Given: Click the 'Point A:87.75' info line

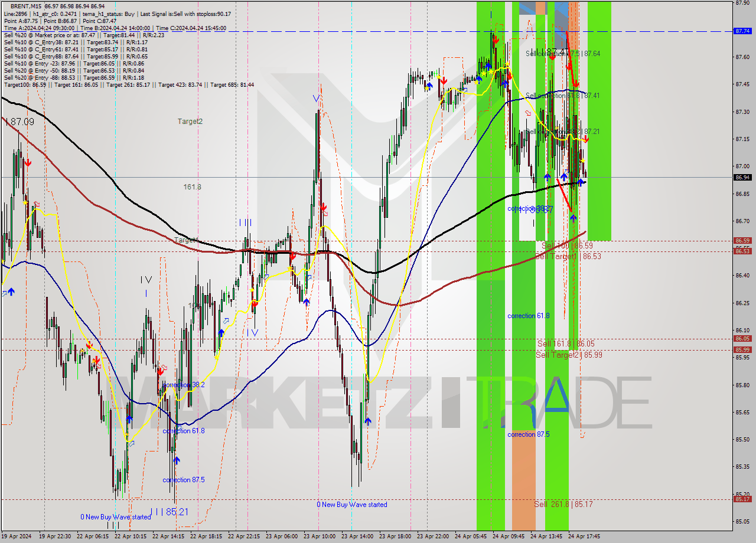Looking at the screenshot, I should pyautogui.click(x=21, y=21).
